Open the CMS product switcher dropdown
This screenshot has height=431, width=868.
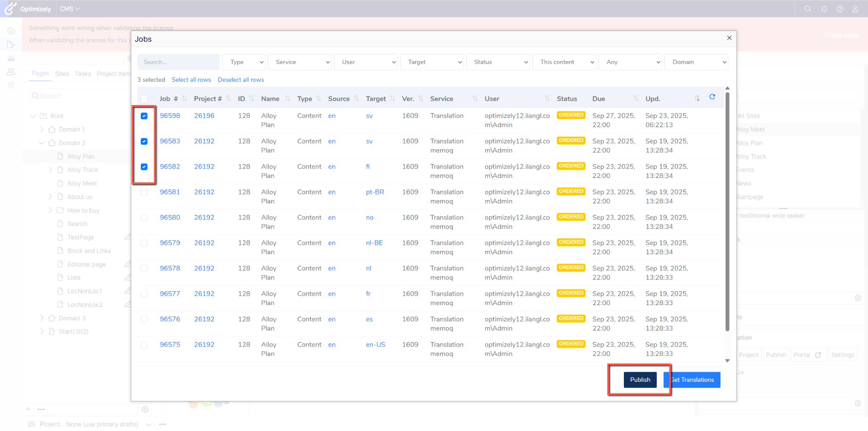click(x=70, y=9)
